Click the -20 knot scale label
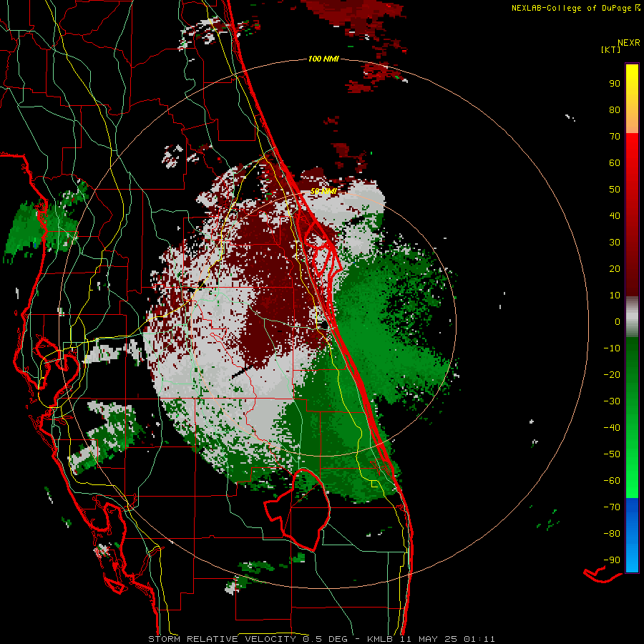This screenshot has height=644, width=644. [x=612, y=374]
